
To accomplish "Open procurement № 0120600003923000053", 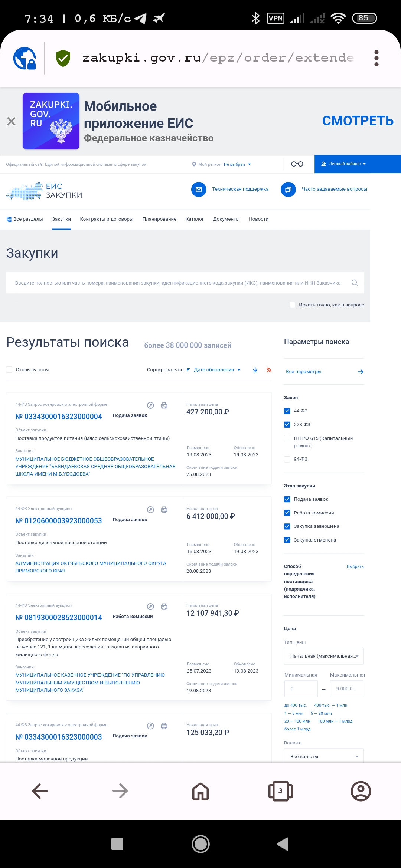I will click(59, 521).
